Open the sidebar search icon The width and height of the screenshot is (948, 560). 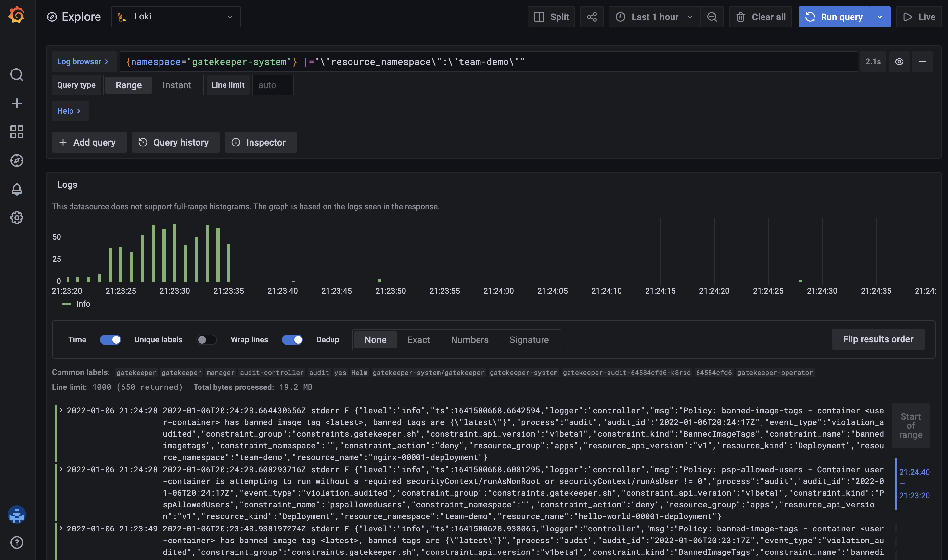[17, 75]
